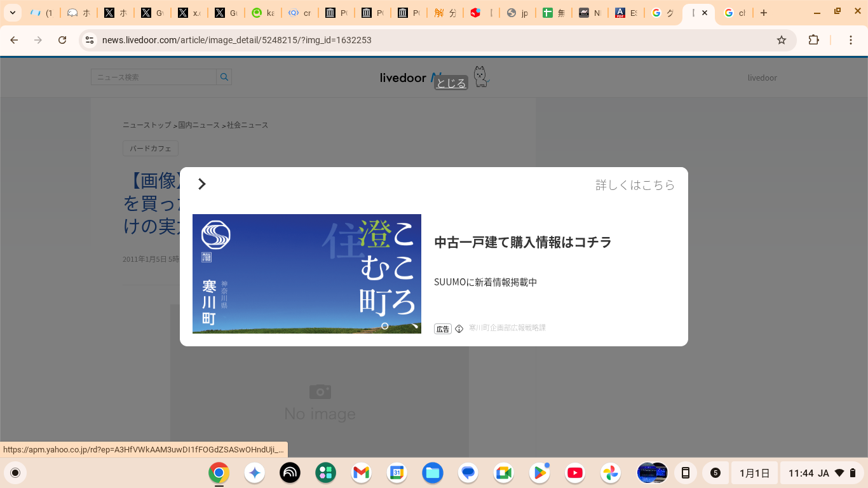Open the Files app in shelf
868x488 pixels.
click(x=433, y=473)
